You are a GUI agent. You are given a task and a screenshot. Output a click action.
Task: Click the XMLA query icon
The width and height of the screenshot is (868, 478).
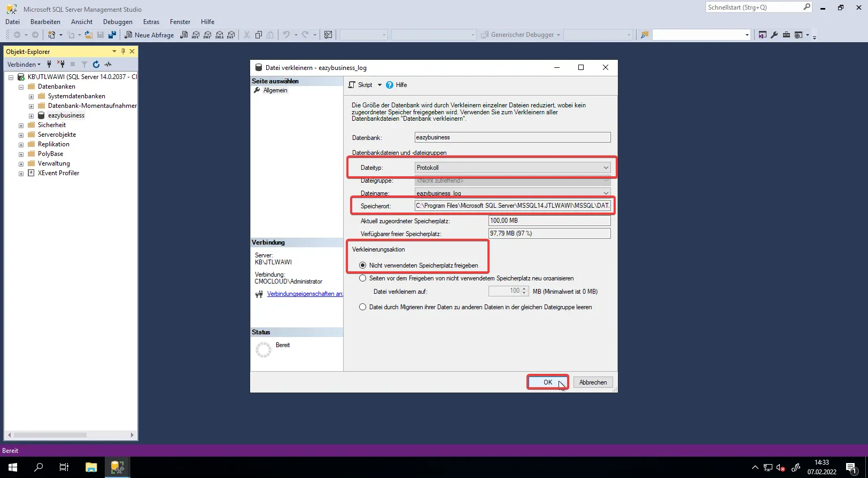(x=219, y=35)
